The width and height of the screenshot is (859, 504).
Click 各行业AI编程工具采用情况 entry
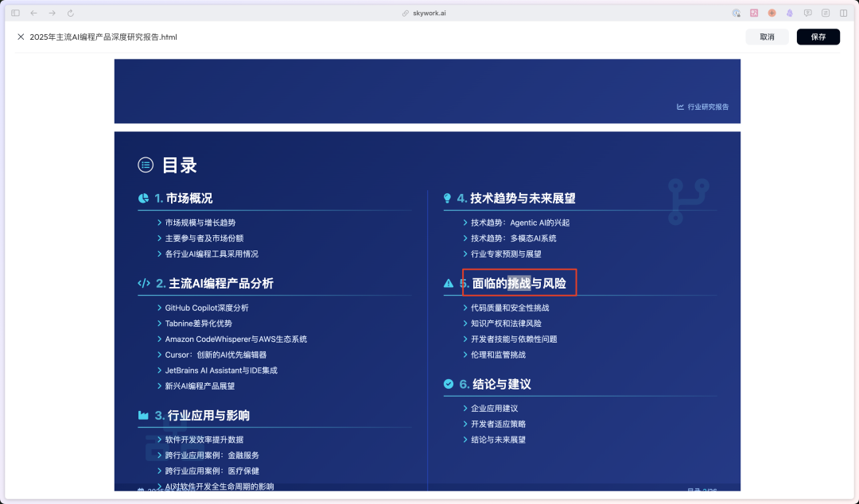point(212,254)
